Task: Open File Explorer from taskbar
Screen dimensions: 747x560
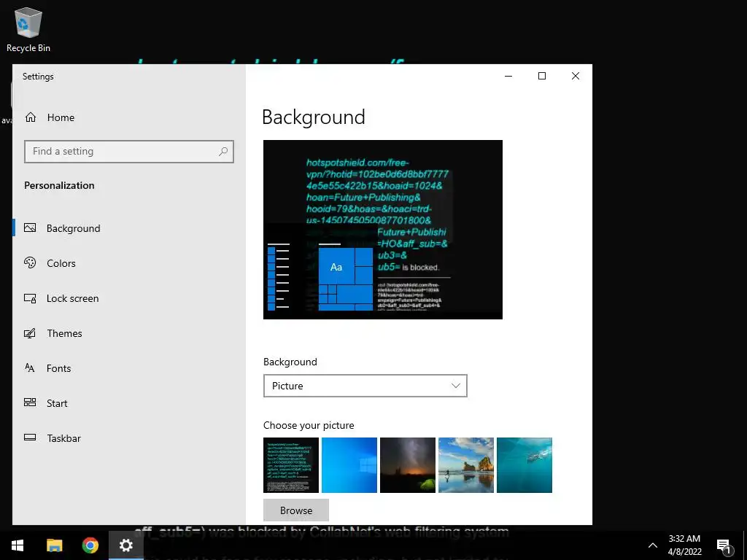Action: [54, 545]
